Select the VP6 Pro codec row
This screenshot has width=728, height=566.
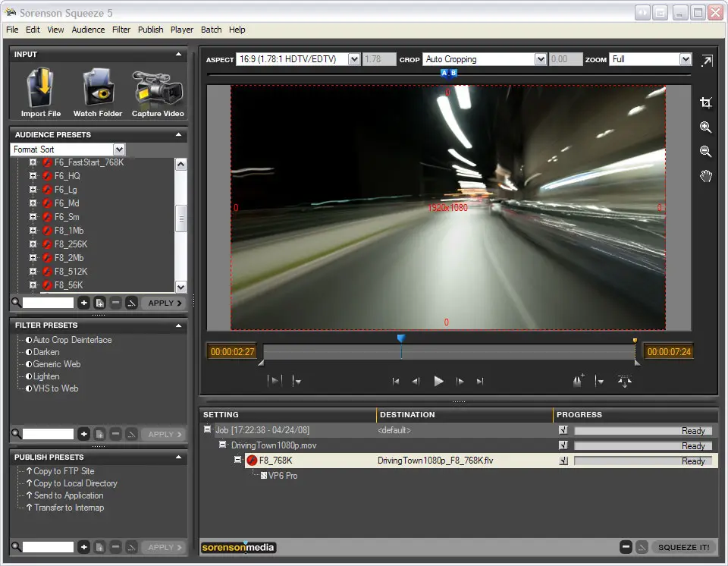coord(278,476)
